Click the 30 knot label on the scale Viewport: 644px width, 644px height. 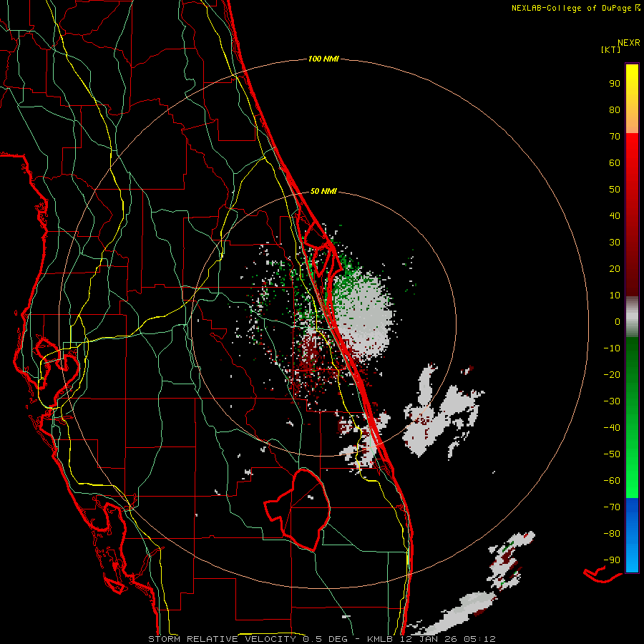click(615, 243)
